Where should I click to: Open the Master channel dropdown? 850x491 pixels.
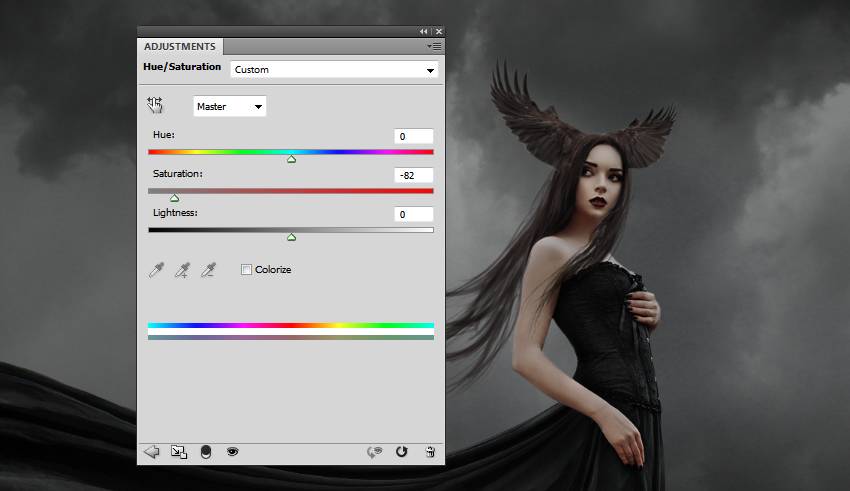(x=229, y=106)
